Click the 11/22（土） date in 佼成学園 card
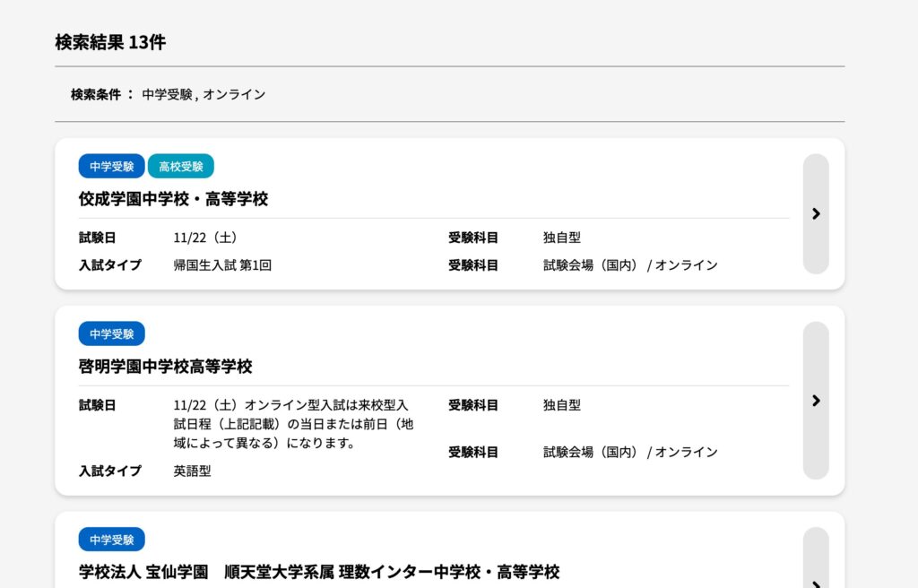Image resolution: width=918 pixels, height=588 pixels. [x=205, y=238]
